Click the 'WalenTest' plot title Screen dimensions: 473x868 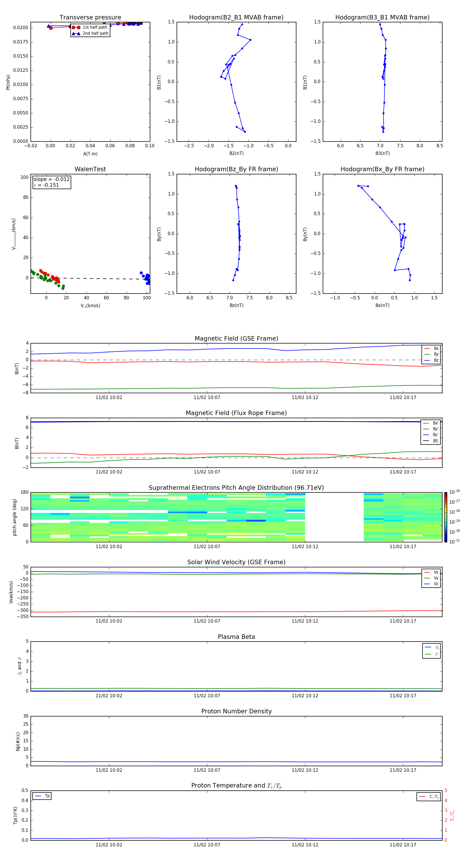click(x=90, y=169)
